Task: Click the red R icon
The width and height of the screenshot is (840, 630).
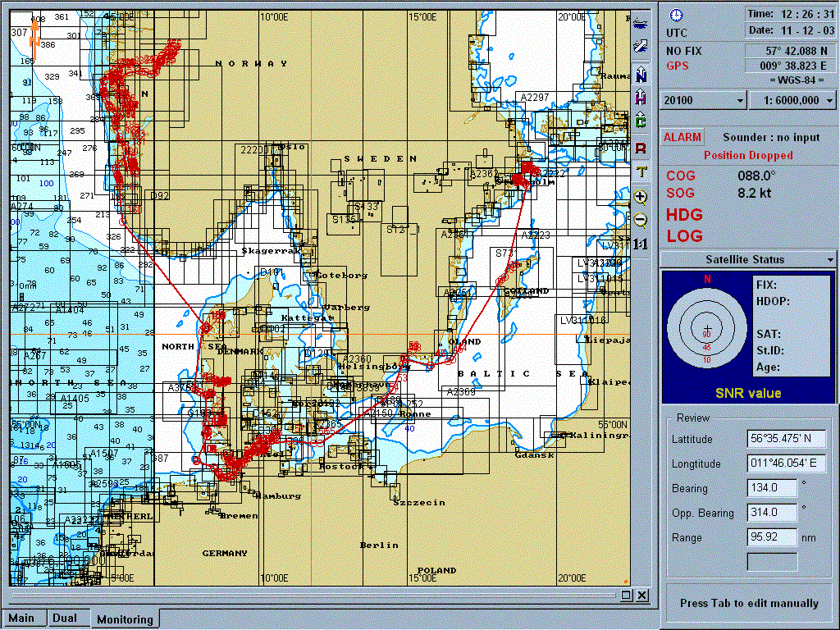Action: pyautogui.click(x=641, y=148)
